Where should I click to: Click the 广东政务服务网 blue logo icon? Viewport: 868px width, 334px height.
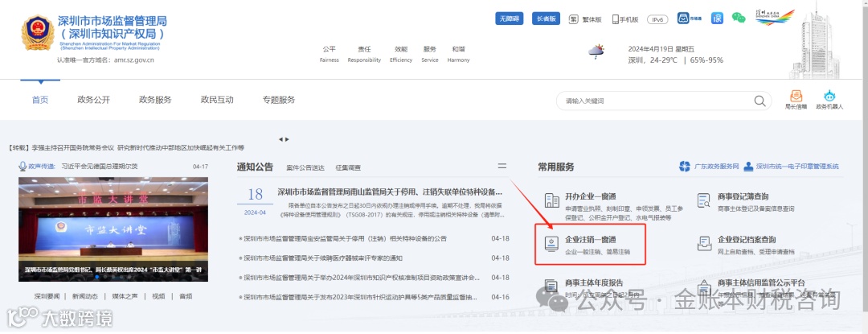[685, 167]
